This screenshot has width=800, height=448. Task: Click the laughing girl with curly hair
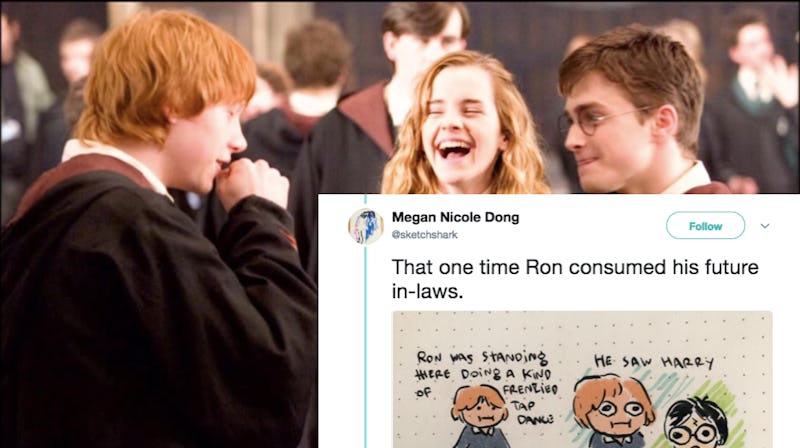point(464,125)
